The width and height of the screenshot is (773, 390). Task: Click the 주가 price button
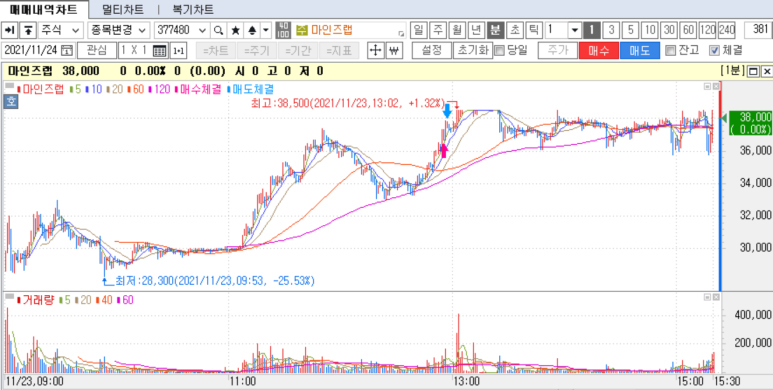(x=557, y=50)
